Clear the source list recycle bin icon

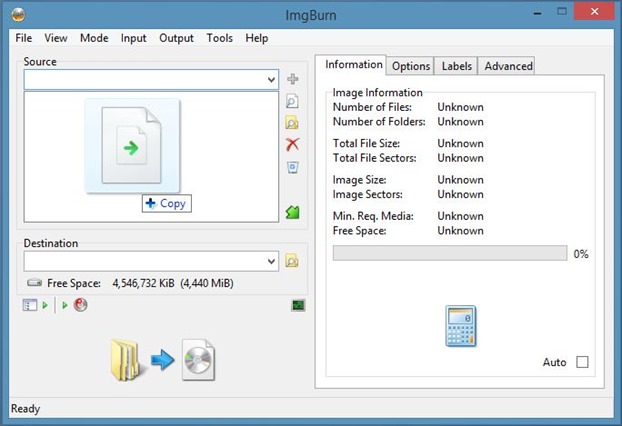(293, 167)
